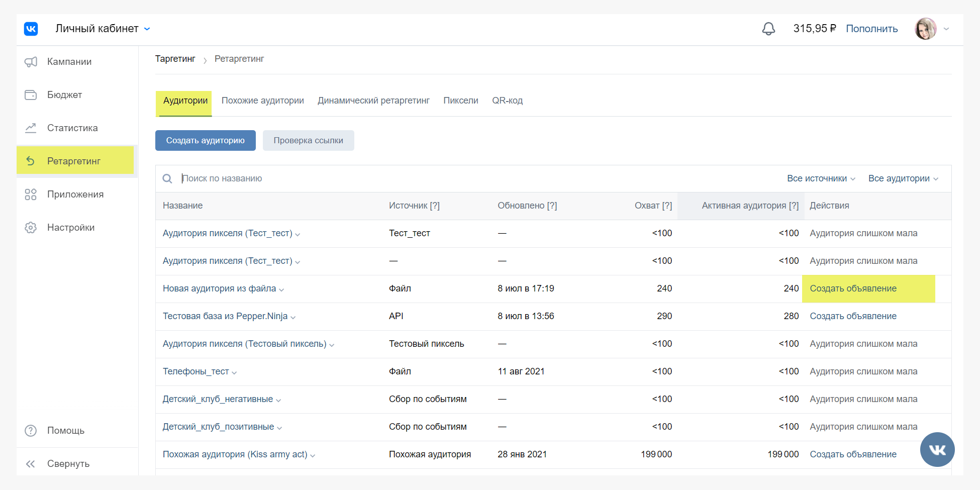Image resolution: width=980 pixels, height=490 pixels.
Task: Open notifications bell
Action: pos(768,29)
